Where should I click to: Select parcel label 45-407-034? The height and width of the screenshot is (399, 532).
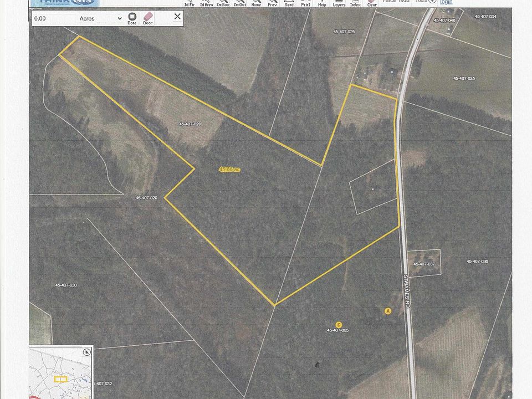pyautogui.click(x=485, y=17)
